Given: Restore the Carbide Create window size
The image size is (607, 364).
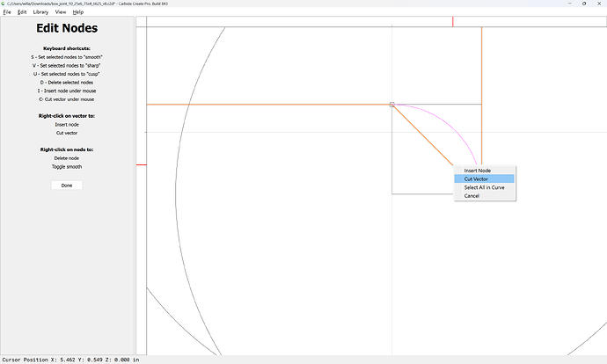Looking at the screenshot, I should pos(584,4).
